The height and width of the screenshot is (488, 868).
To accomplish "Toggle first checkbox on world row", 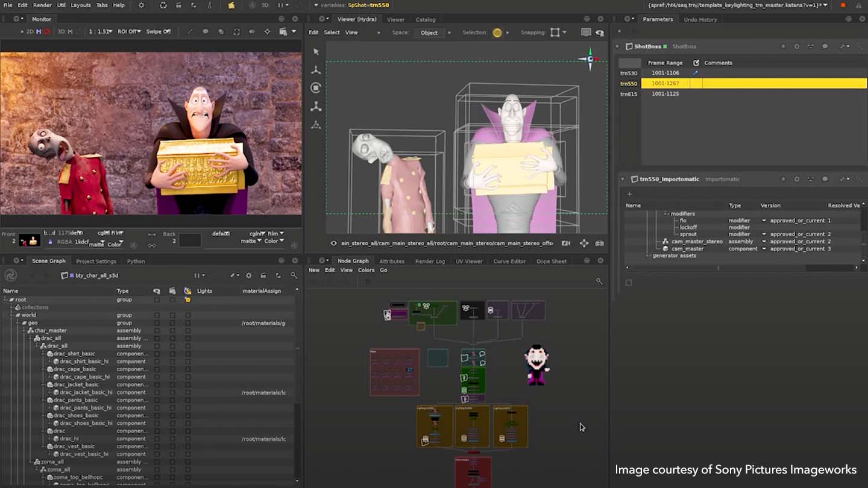I will (157, 315).
